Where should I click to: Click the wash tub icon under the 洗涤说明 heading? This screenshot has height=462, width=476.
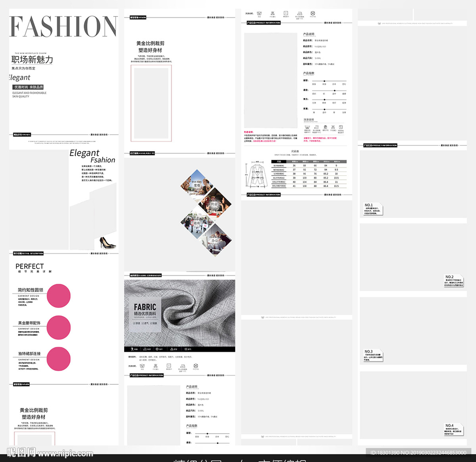(307, 127)
